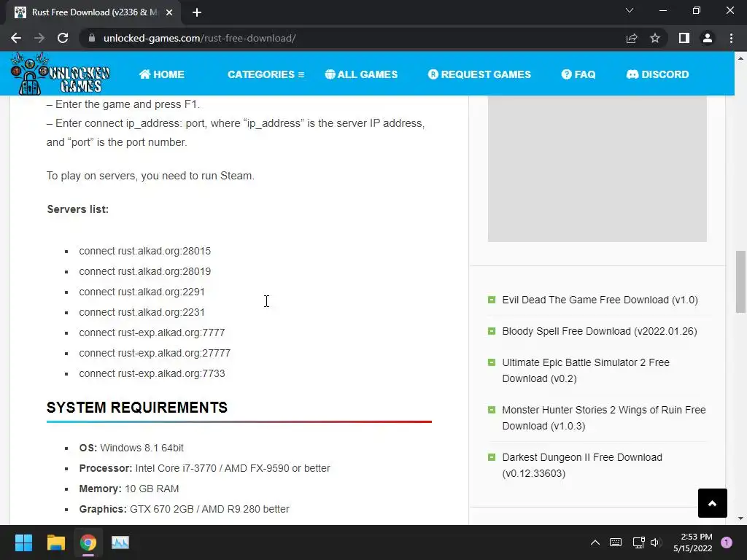Click the 'Servers list:' label

pyautogui.click(x=77, y=209)
